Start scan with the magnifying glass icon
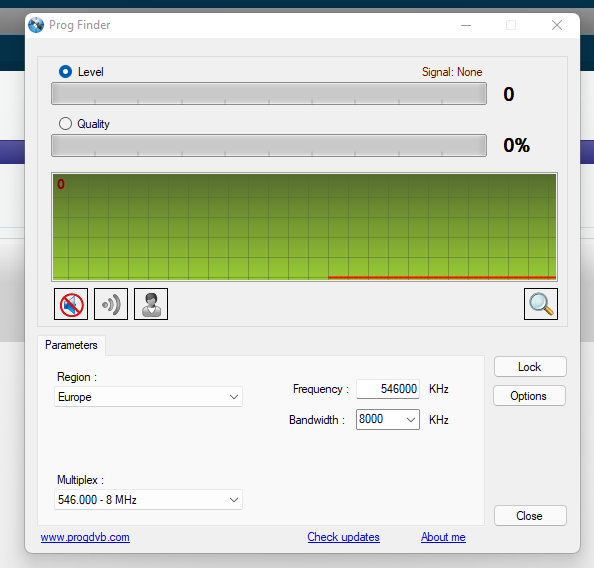Screen dimensions: 594x568 click(541, 304)
